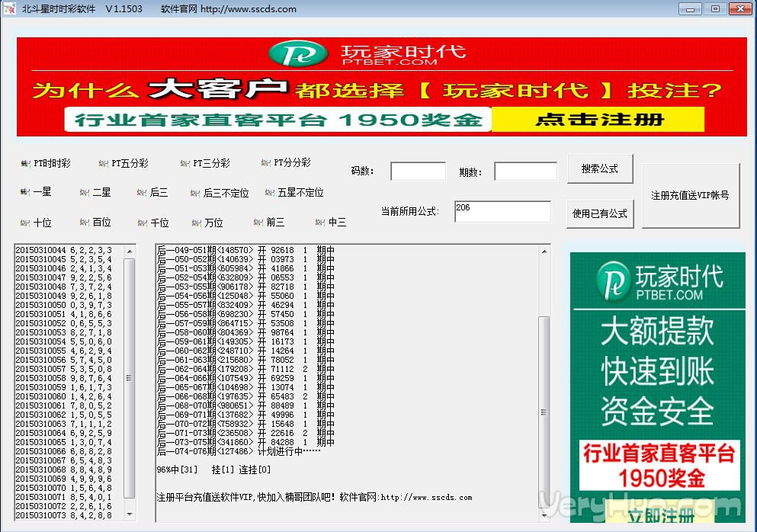Focus the 当前所用公式 field showing 206
This screenshot has width=757, height=532.
click(502, 211)
